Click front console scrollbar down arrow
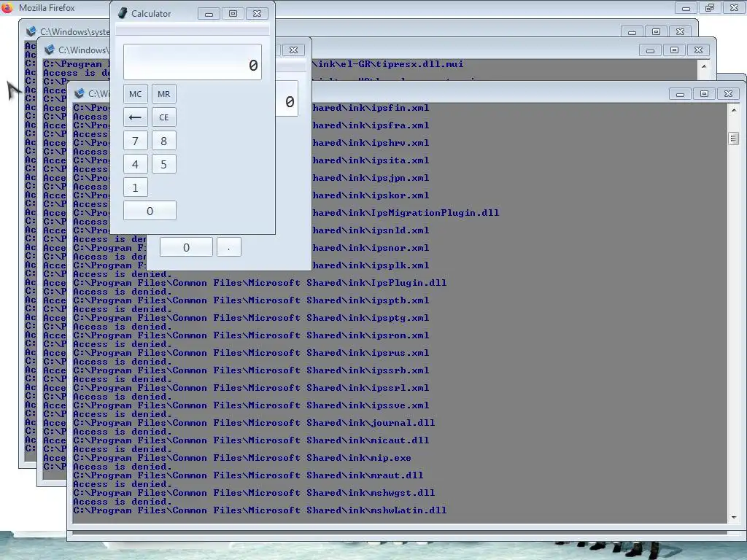The width and height of the screenshot is (747, 560). [x=734, y=518]
